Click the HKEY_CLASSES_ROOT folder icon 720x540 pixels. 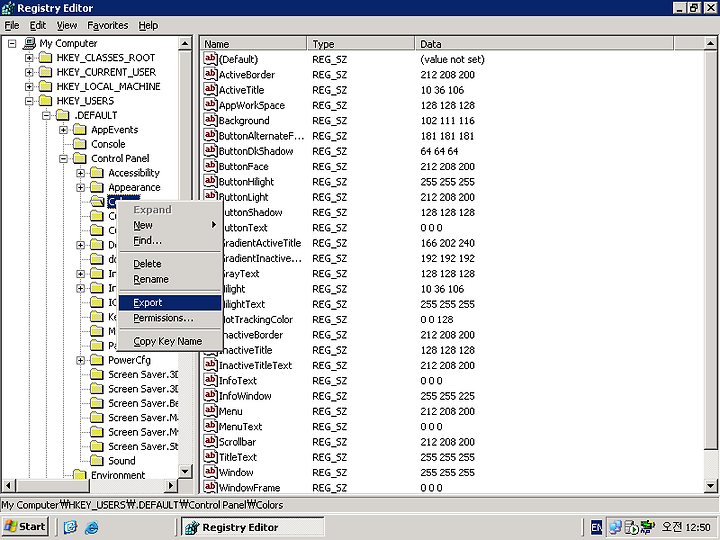pyautogui.click(x=45, y=57)
